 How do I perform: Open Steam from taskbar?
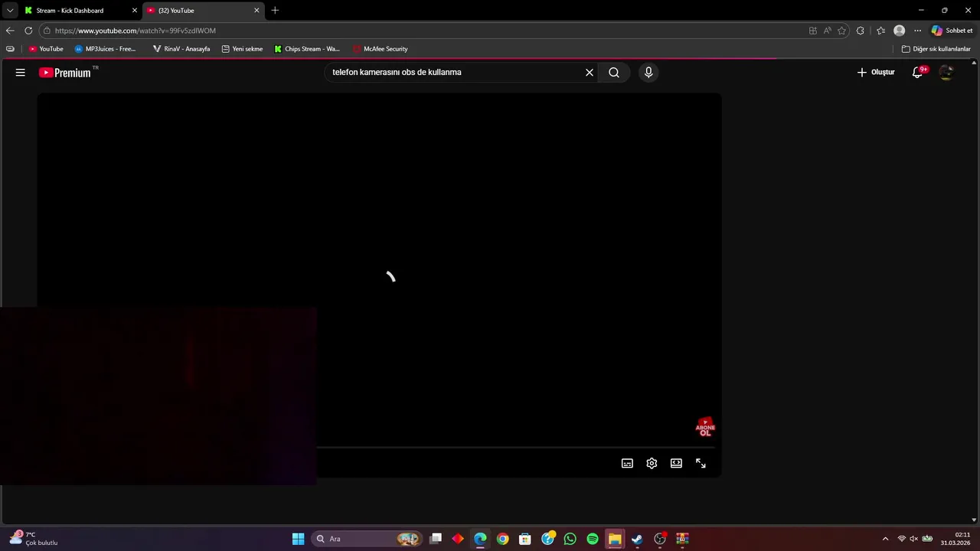point(637,539)
